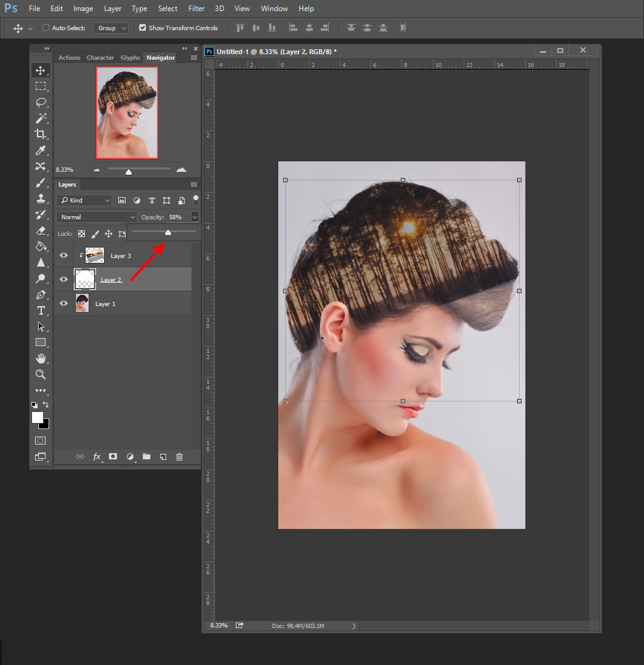Image resolution: width=644 pixels, height=665 pixels.
Task: Uncheck Show Transform Controls
Action: click(143, 28)
